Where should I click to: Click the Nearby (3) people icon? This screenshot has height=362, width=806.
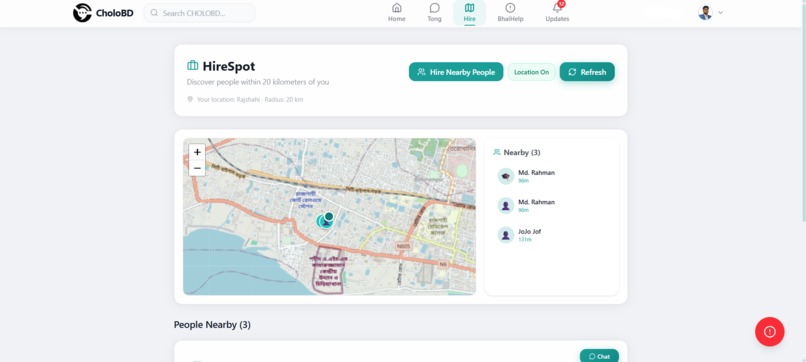click(x=497, y=152)
